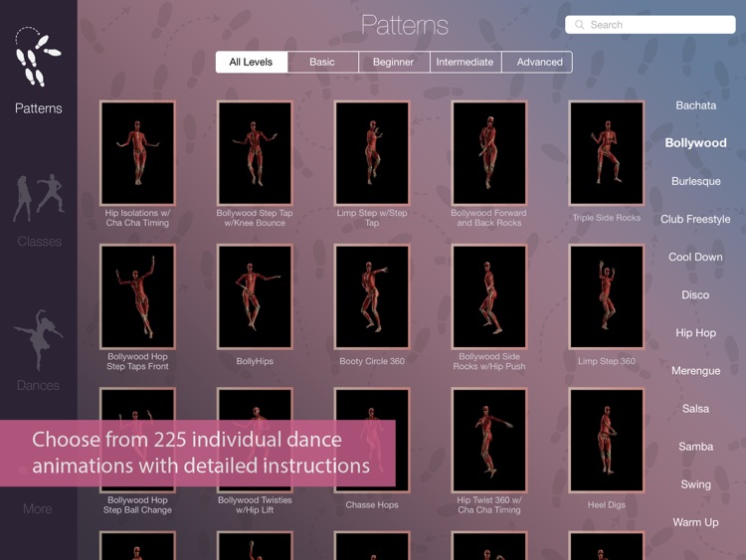Screen dimensions: 746x560
Task: Open Bollywood Side Rocks w/Hip Push thumbnail
Action: pos(489,296)
